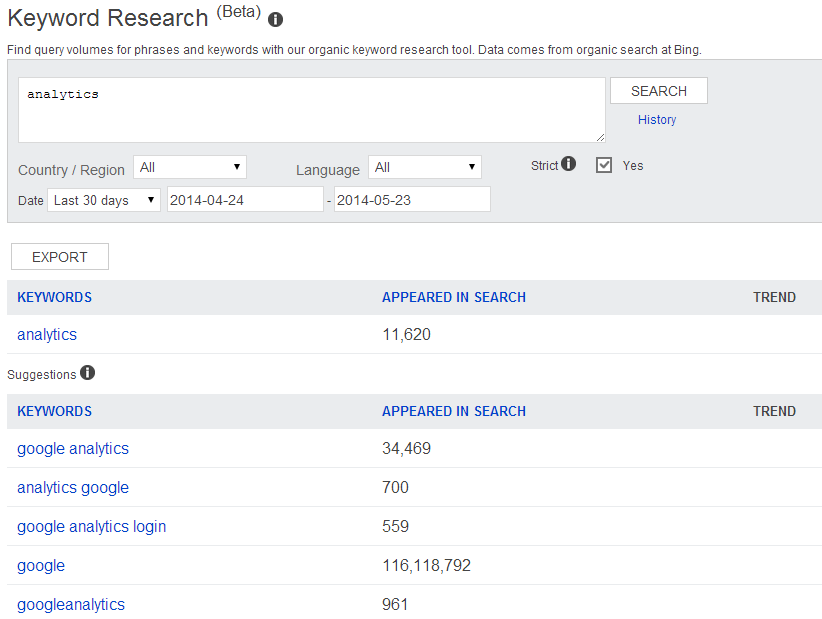Open the Language dropdown
The width and height of the screenshot is (822, 619).
[x=425, y=167]
